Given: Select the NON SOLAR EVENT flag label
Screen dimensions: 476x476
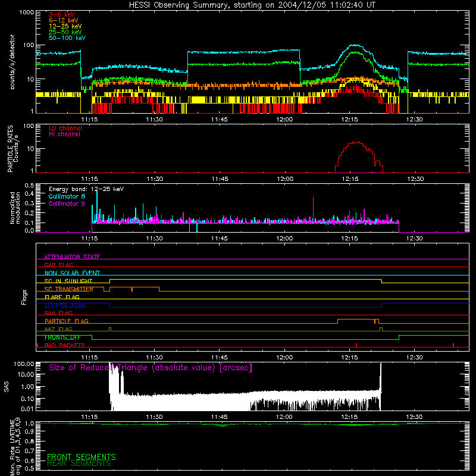Looking at the screenshot, I should coord(72,273).
